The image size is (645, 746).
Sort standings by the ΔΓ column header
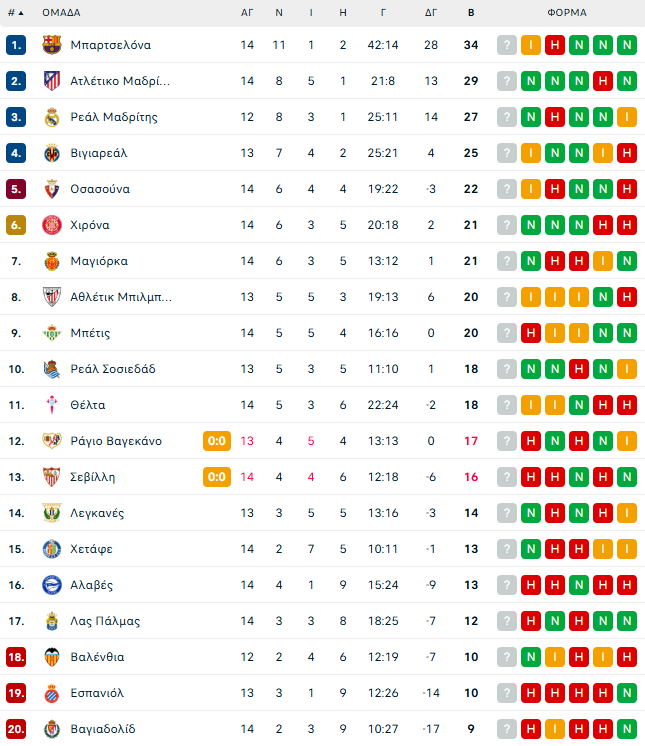pyautogui.click(x=431, y=13)
